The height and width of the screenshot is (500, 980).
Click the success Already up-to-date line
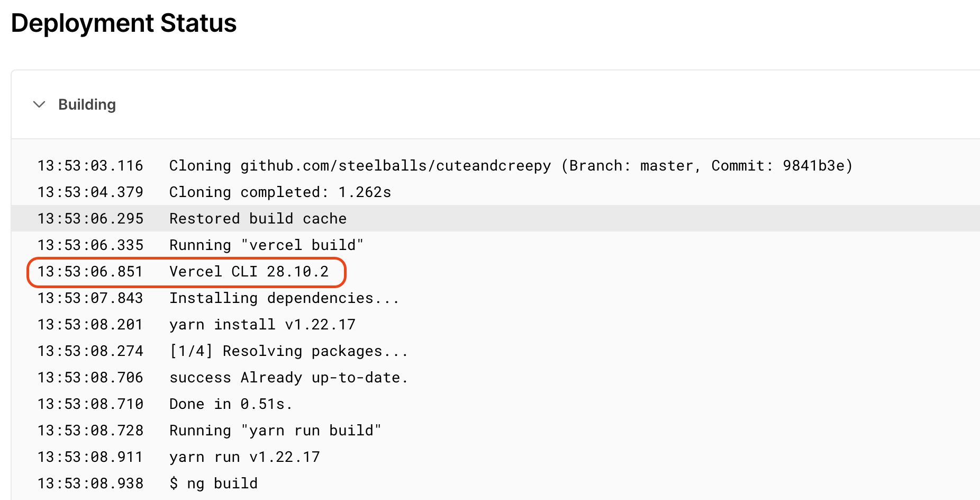click(x=495, y=377)
